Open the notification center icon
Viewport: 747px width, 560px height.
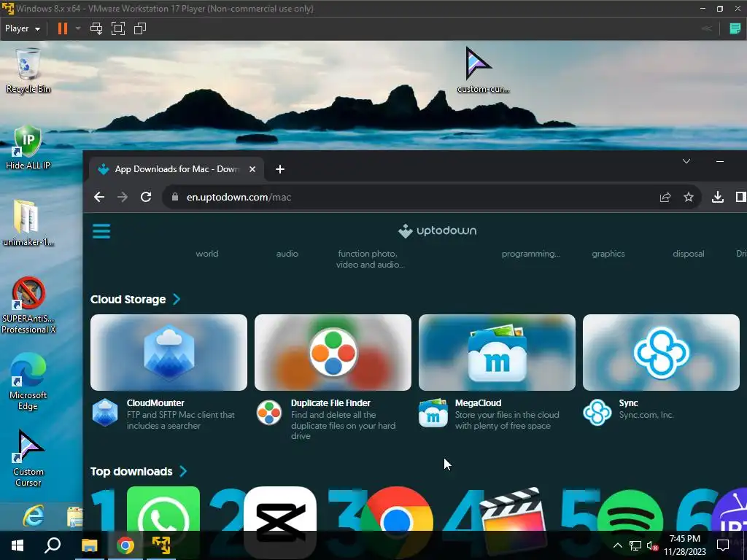723,545
